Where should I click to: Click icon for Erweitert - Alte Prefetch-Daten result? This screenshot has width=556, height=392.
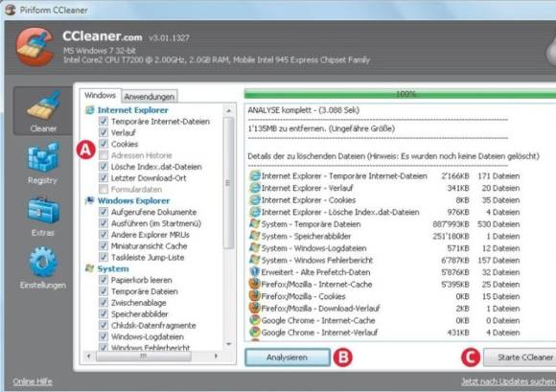point(255,272)
